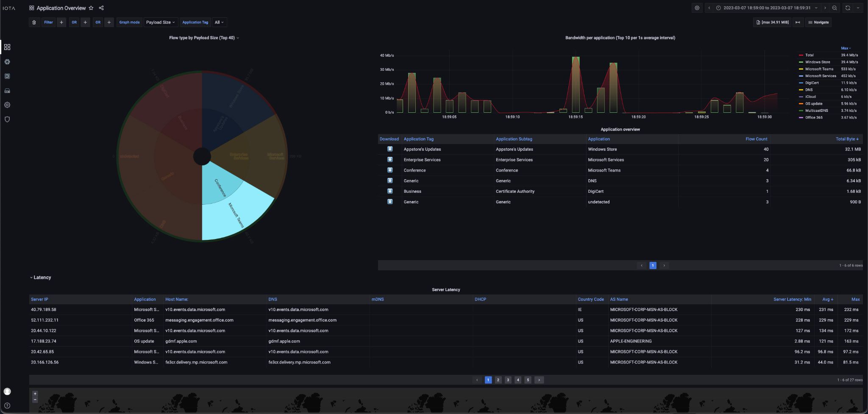This screenshot has width=868, height=414.
Task: Star the Application Overview dashboard
Action: 91,8
